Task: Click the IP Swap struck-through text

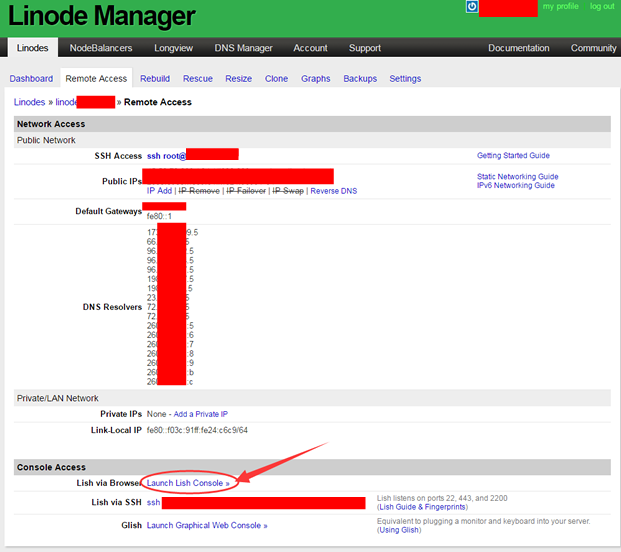Action: [288, 191]
